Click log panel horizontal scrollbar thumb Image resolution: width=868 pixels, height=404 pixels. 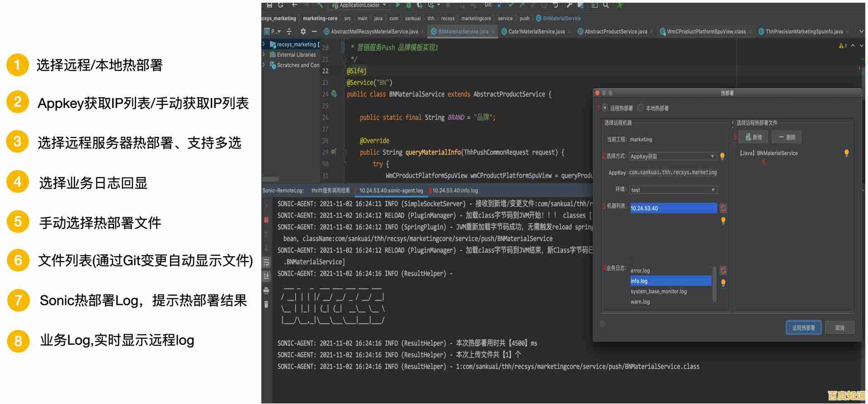tap(270, 179)
